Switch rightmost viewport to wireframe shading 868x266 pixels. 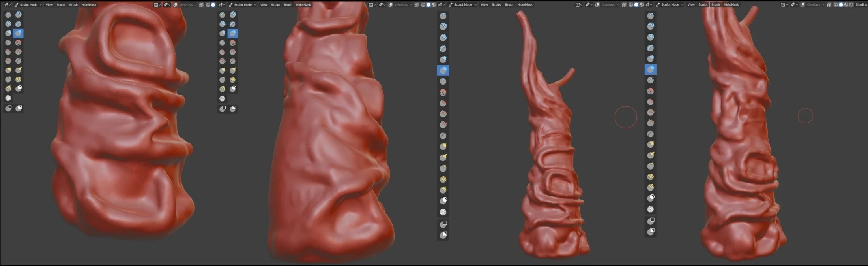[x=836, y=5]
